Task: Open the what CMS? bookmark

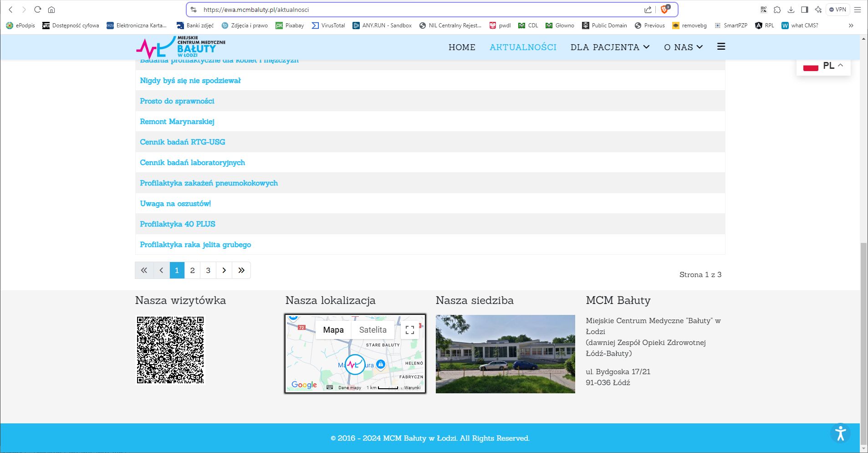Action: (x=800, y=26)
